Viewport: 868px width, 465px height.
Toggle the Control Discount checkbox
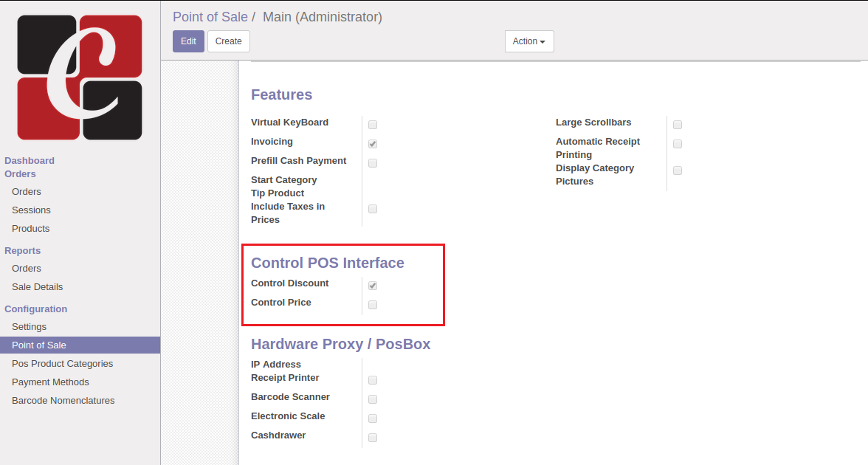tap(373, 286)
